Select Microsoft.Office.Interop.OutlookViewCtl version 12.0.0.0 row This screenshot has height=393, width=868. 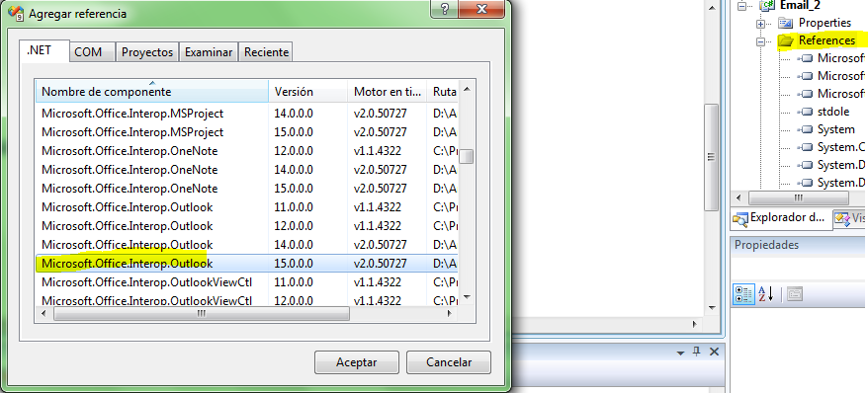click(247, 300)
